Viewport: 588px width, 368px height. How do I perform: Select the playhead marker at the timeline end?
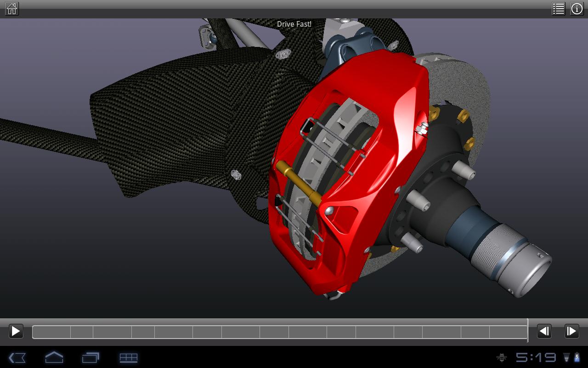coord(527,331)
